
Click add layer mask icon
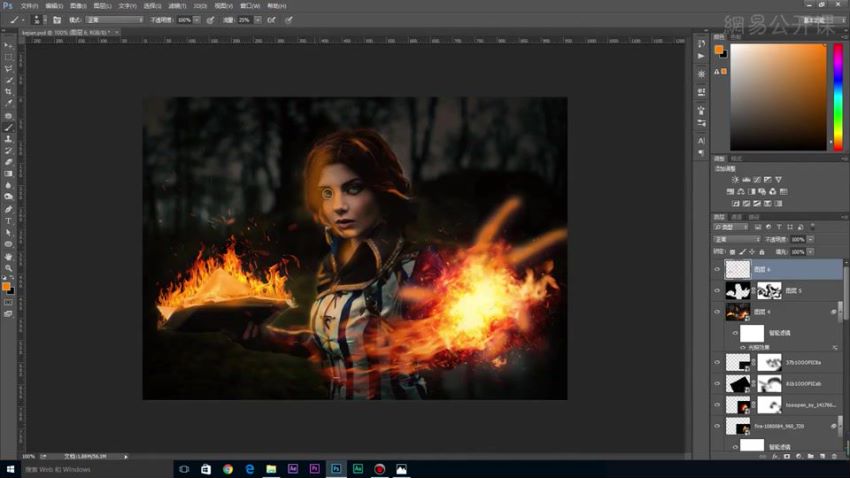pyautogui.click(x=787, y=456)
